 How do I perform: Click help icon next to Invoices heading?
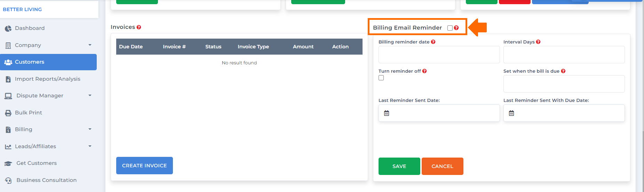(x=139, y=27)
